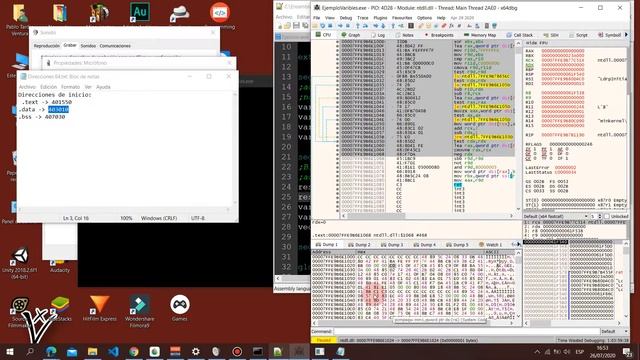Switch to Watch 1 tab
The width and height of the screenshot is (640, 360).
(x=490, y=244)
